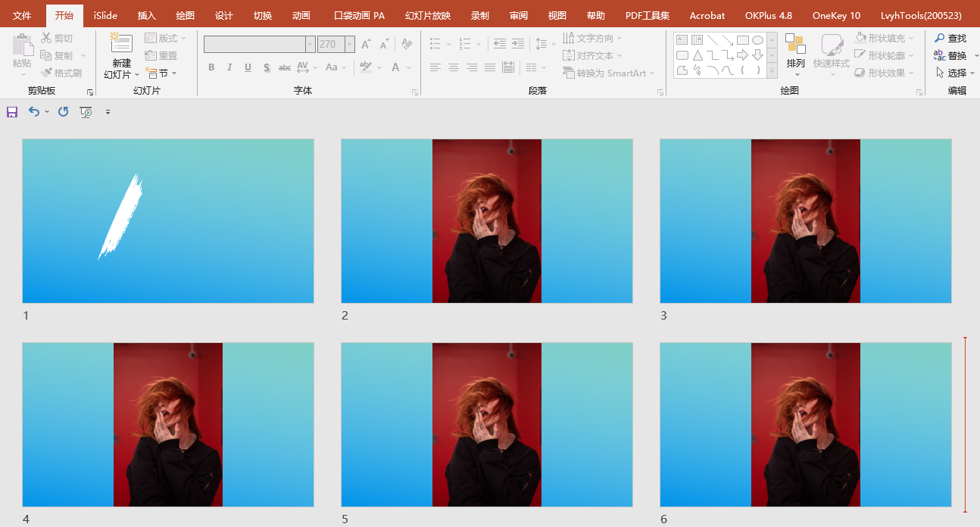This screenshot has width=980, height=527.
Task: Switch to the Insert (插入) tab
Action: click(x=147, y=15)
